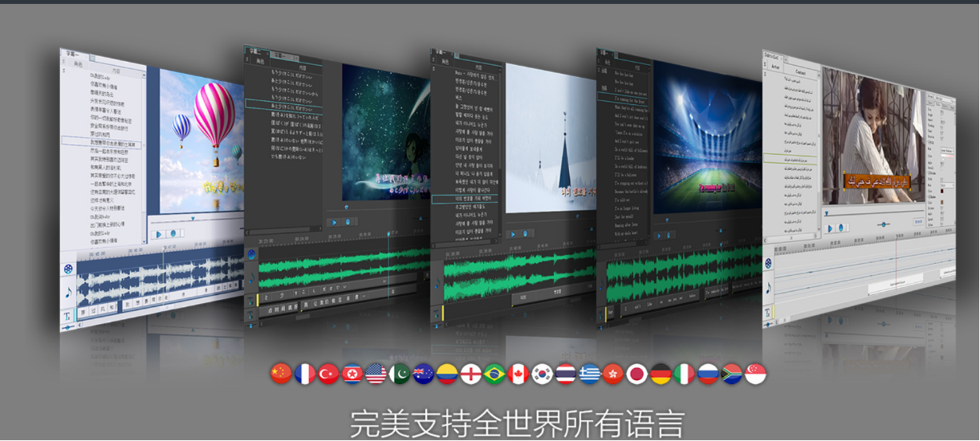980x441 pixels.
Task: Click the Japan flag icon
Action: coord(637,374)
